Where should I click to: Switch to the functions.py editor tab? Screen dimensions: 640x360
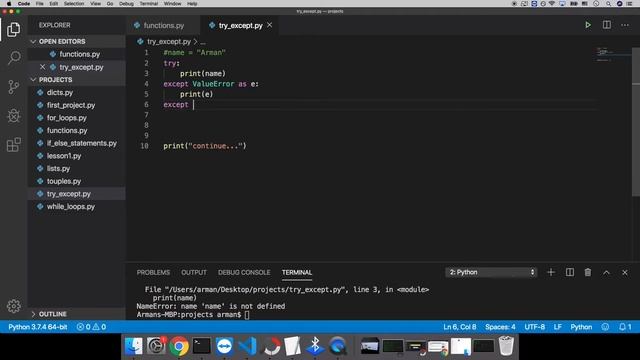[163, 25]
